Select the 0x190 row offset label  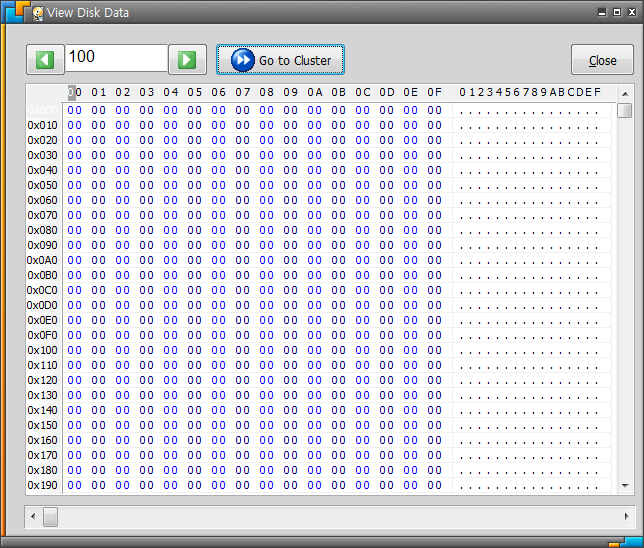click(x=43, y=485)
